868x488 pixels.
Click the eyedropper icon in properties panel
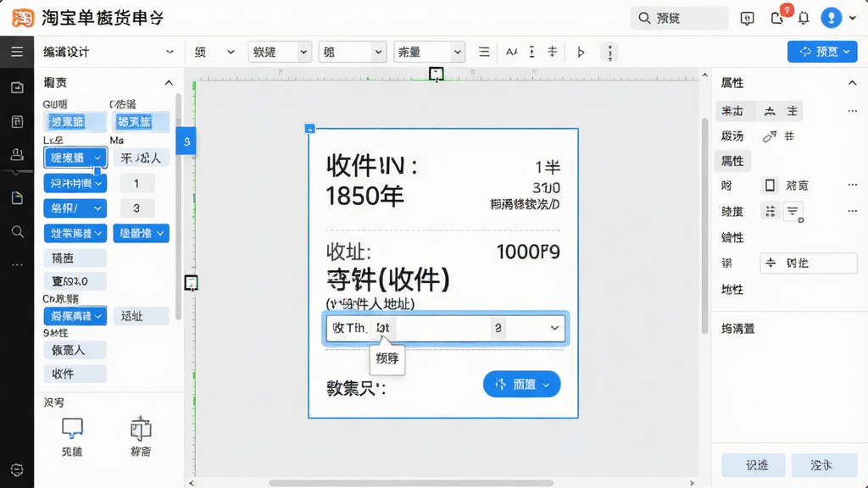[x=769, y=136]
